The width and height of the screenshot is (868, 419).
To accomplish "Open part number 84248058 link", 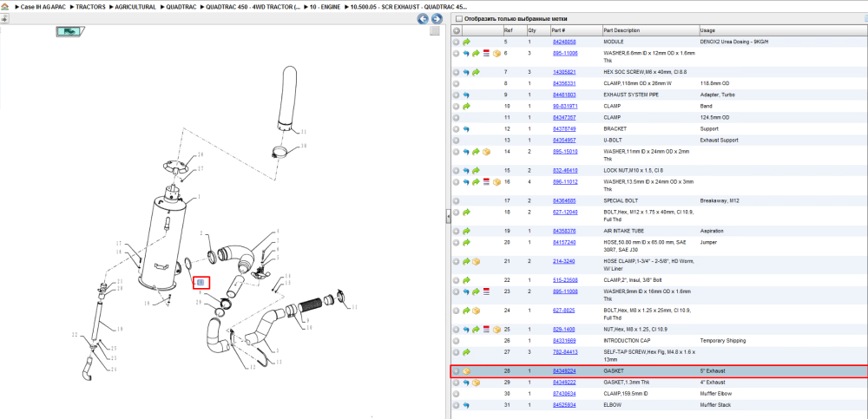I will pos(564,42).
